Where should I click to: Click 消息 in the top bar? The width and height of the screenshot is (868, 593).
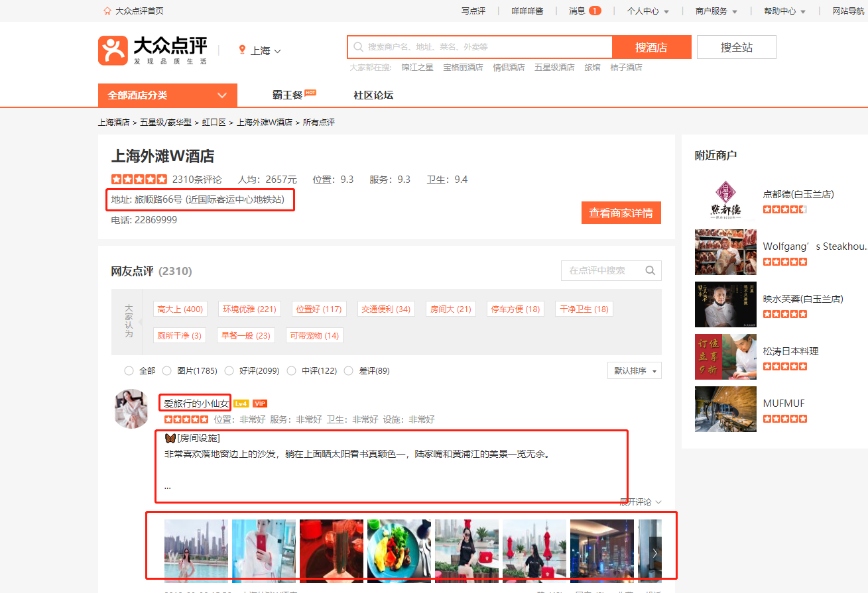tap(577, 11)
